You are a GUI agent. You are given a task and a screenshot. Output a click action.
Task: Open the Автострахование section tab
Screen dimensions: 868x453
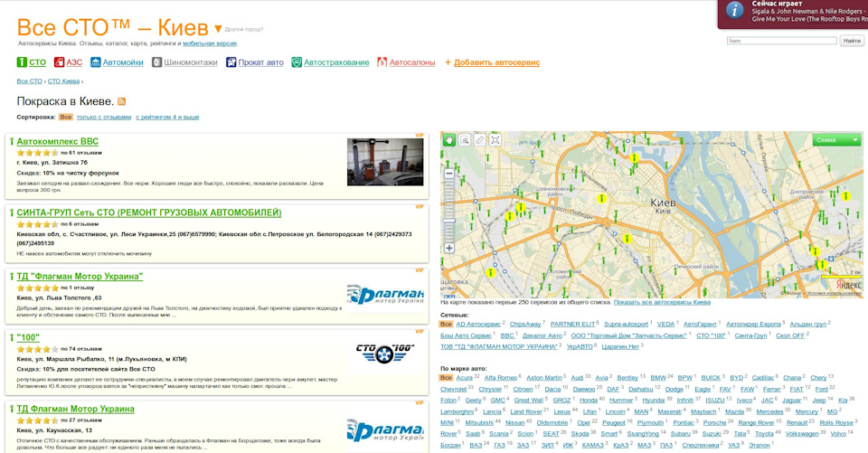336,62
